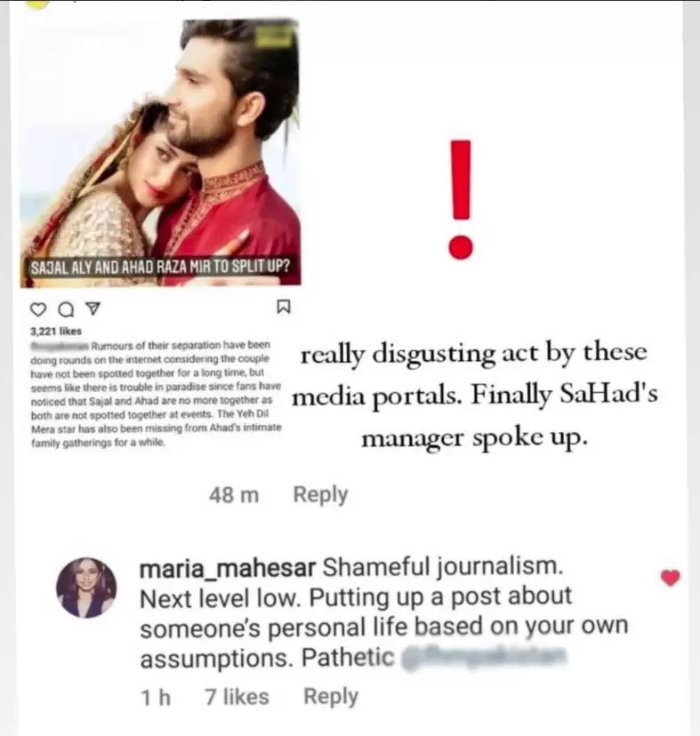Open blurred username in post caption
700x736 pixels.
60,347
